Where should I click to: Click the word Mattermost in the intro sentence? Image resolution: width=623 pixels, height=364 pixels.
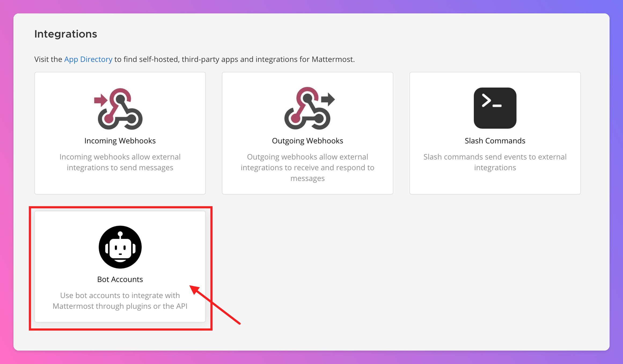[332, 59]
